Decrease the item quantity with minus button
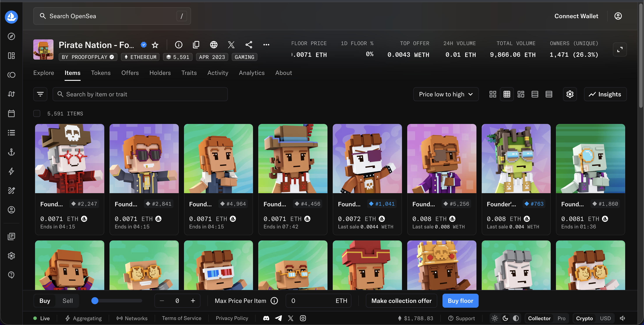 click(x=162, y=301)
